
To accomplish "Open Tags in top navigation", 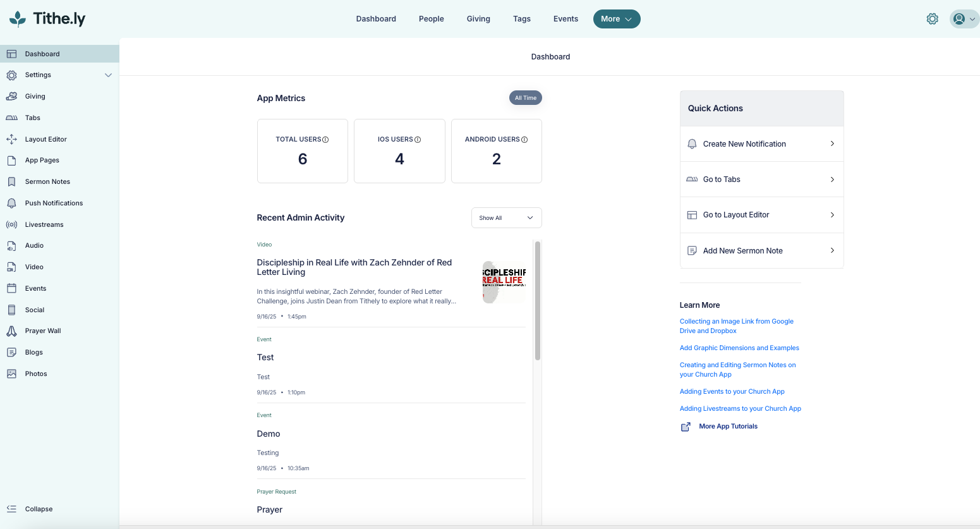I will (x=522, y=19).
